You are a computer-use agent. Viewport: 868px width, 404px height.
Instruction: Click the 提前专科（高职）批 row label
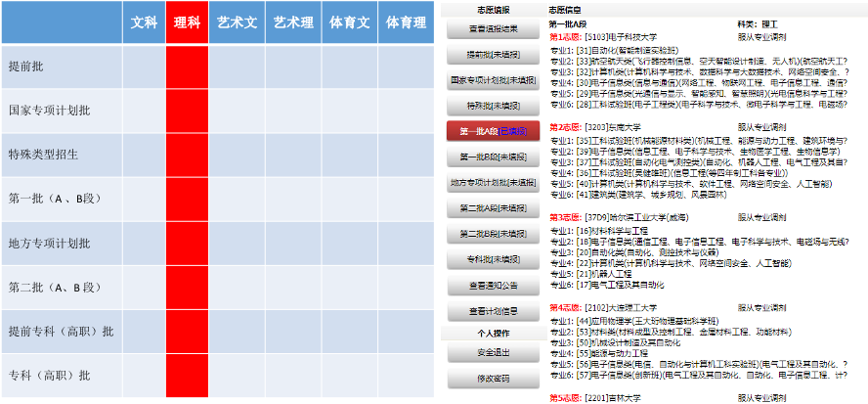62,332
